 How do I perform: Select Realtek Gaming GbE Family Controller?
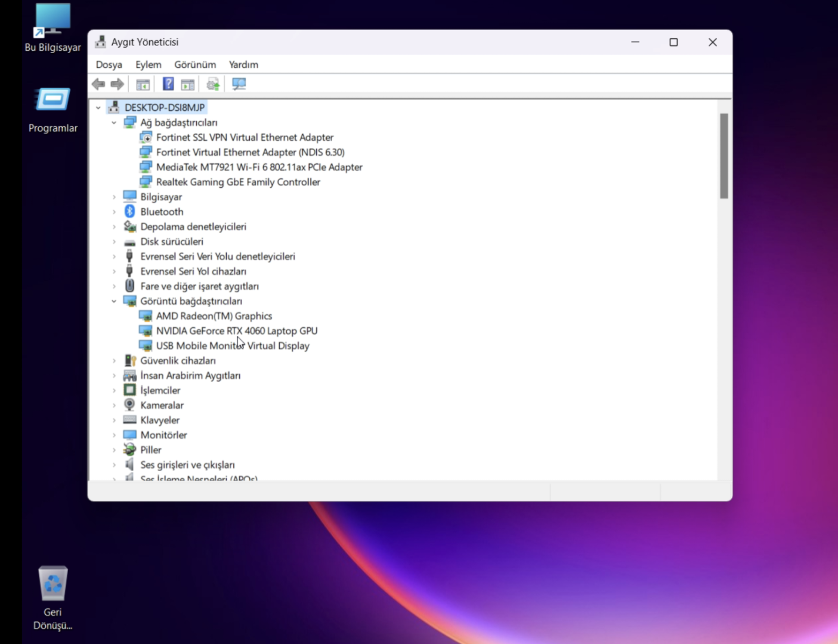click(238, 182)
